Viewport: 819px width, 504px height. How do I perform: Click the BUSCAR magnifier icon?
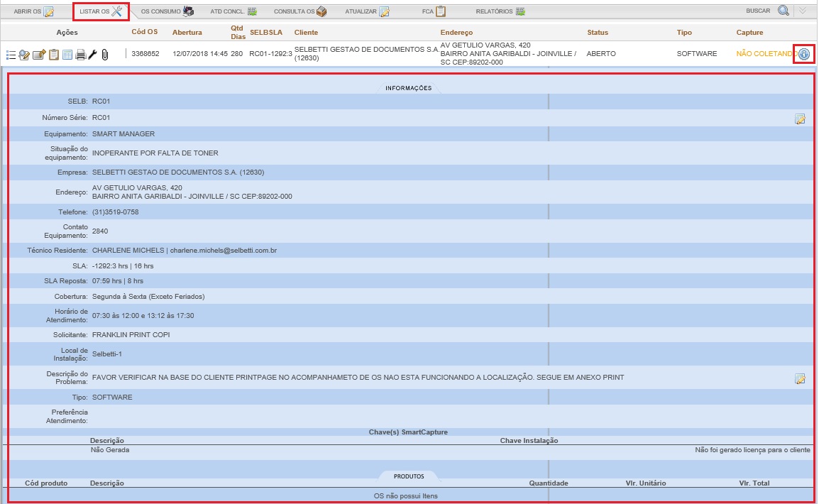784,11
